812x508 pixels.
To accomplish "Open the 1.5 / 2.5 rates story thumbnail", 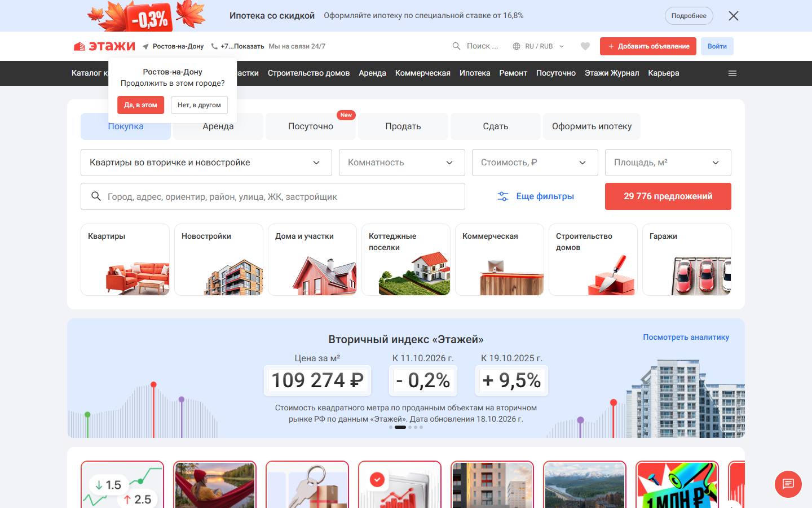I will tap(122, 484).
